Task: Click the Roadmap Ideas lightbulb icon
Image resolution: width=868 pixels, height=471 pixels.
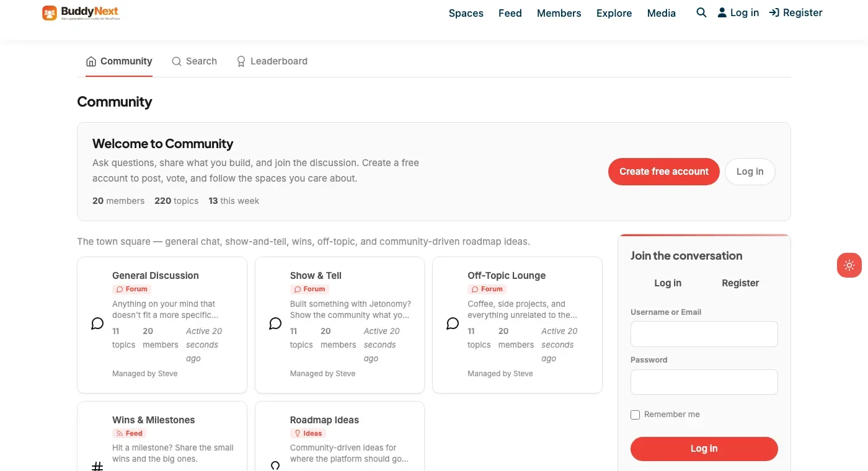Action: [x=275, y=466]
